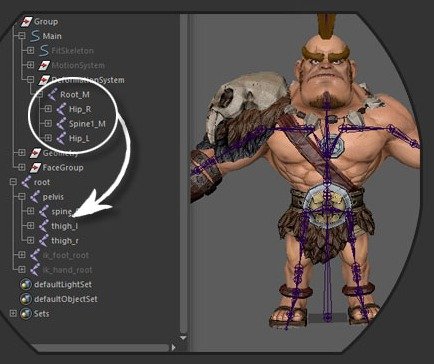This screenshot has width=434, height=364.
Task: Click the ik_hand_root joint icon
Action: [x=35, y=270]
